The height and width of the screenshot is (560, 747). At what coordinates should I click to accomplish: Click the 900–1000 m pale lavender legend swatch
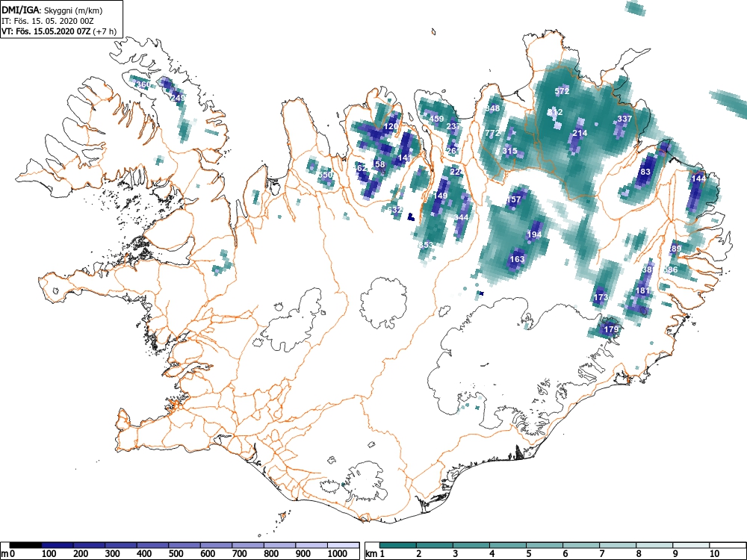coord(311,545)
